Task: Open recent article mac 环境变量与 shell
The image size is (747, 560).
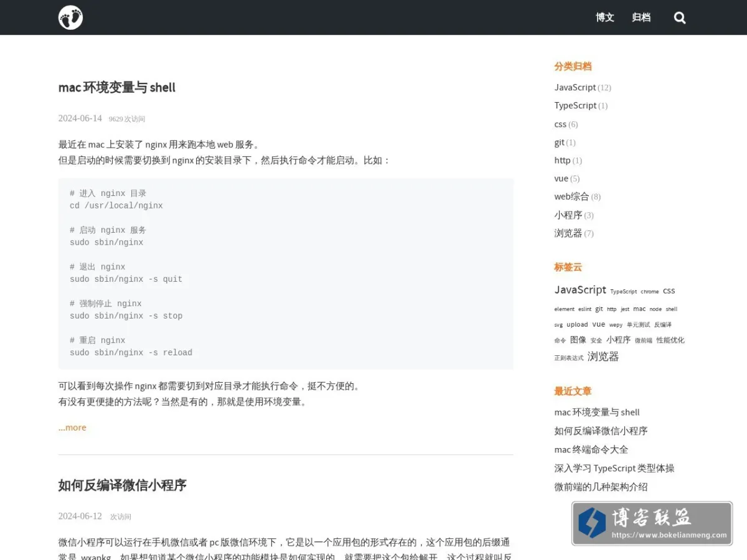Action: click(x=597, y=413)
